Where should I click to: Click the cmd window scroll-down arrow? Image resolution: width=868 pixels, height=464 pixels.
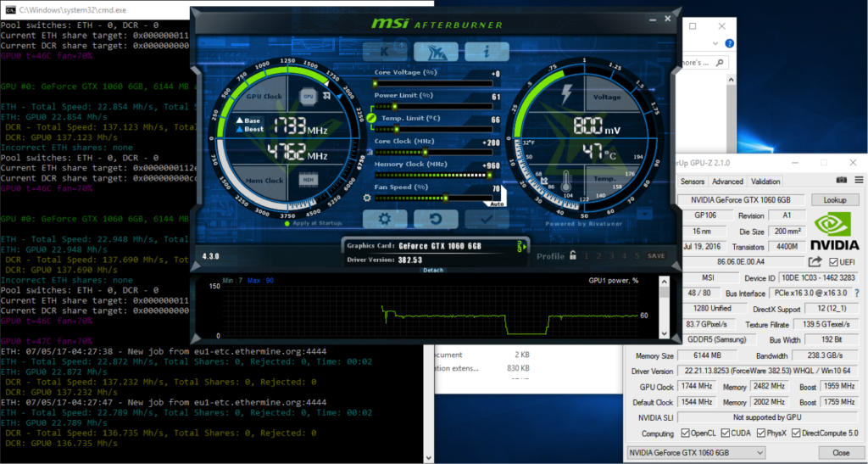[x=429, y=458]
